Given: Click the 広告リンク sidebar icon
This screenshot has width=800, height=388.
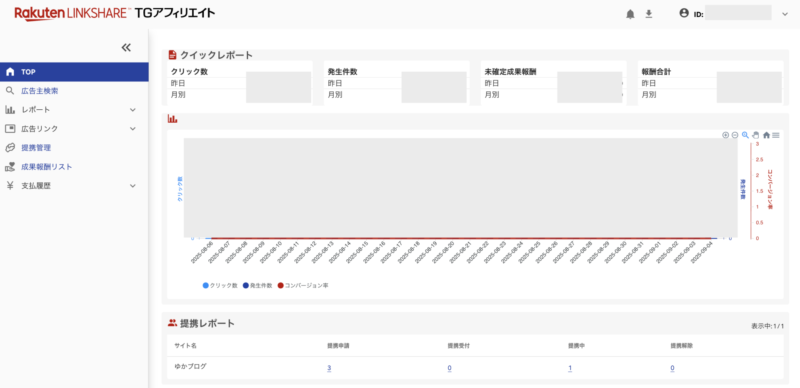Looking at the screenshot, I should (x=10, y=129).
